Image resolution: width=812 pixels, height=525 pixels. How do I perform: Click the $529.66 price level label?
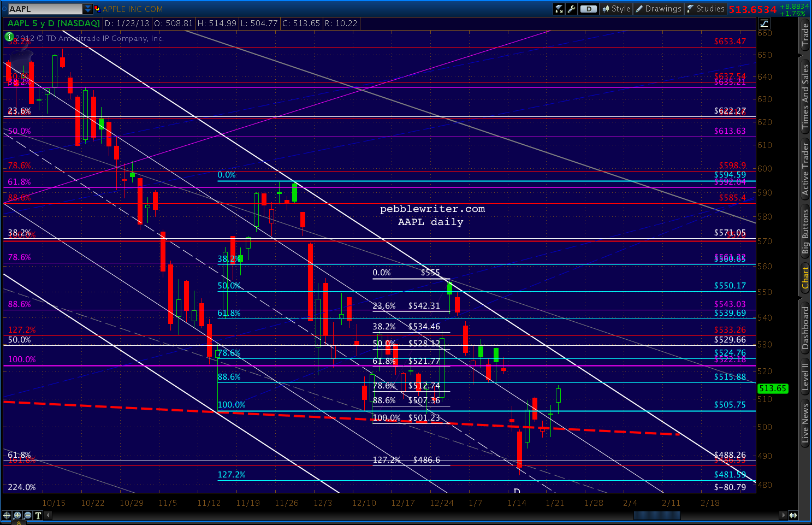tap(730, 340)
